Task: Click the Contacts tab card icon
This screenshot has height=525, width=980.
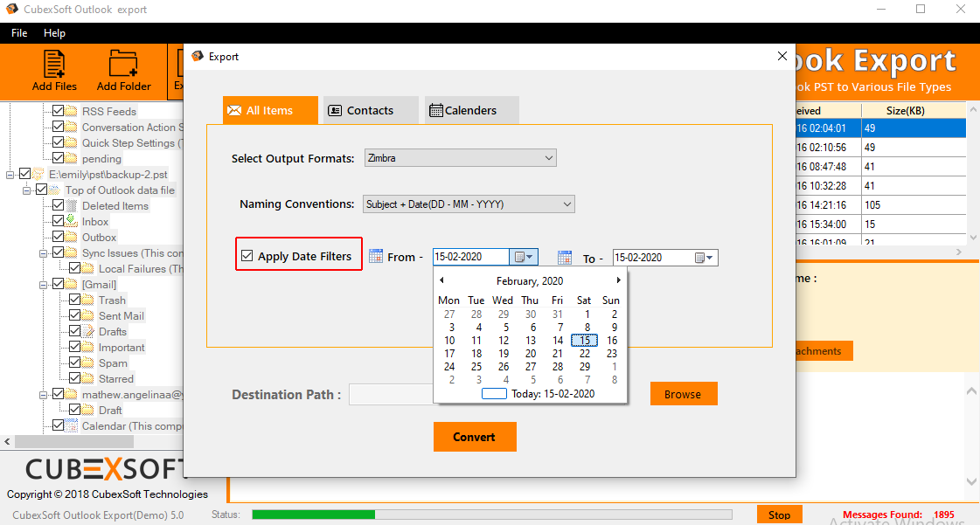Action: [x=335, y=111]
